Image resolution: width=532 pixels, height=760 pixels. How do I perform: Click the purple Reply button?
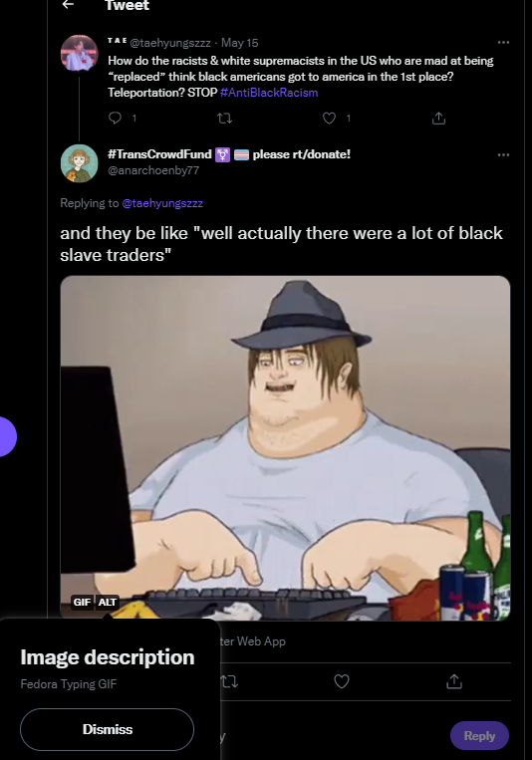(x=479, y=736)
